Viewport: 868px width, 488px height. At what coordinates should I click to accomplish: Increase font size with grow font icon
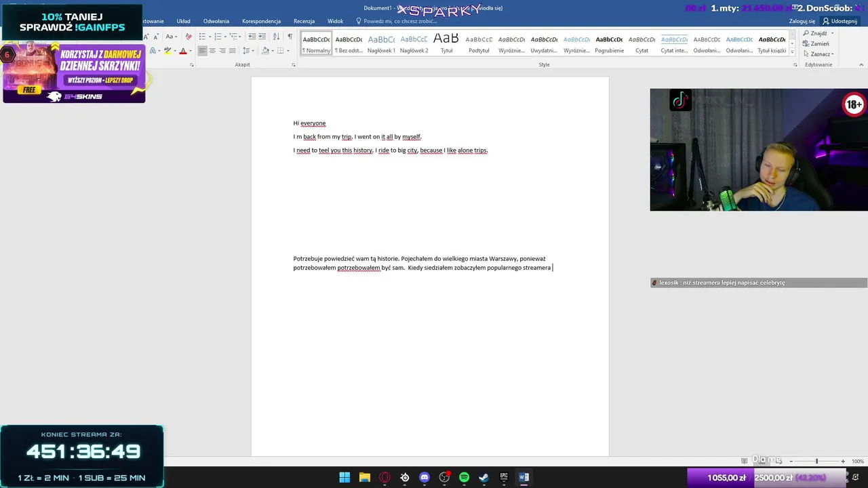pos(146,37)
